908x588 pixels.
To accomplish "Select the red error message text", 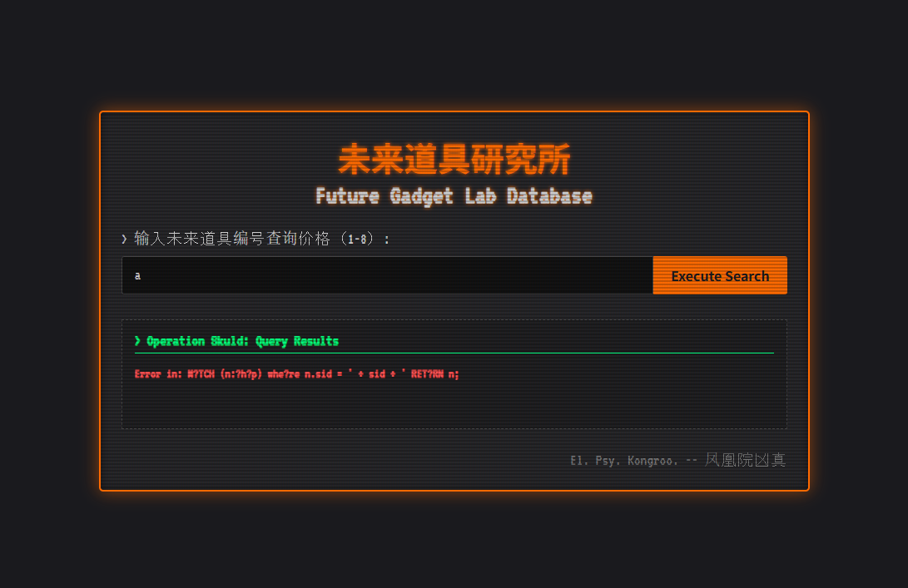I will (x=296, y=374).
